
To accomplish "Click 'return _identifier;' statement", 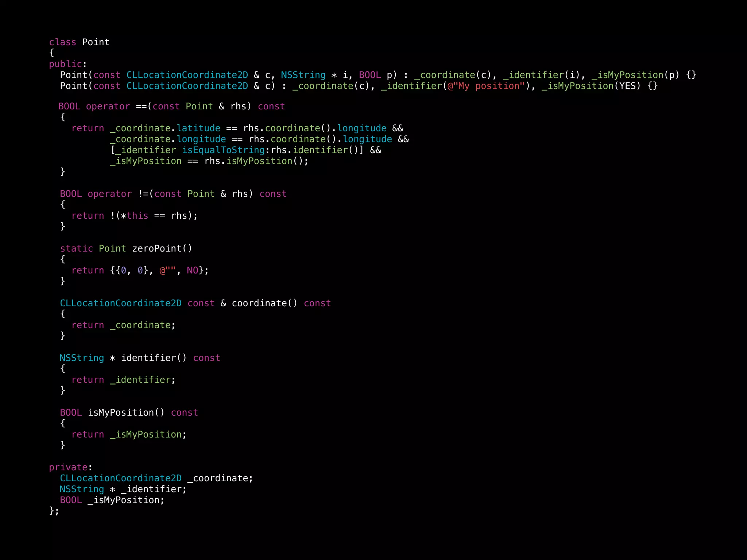I will tap(124, 380).
